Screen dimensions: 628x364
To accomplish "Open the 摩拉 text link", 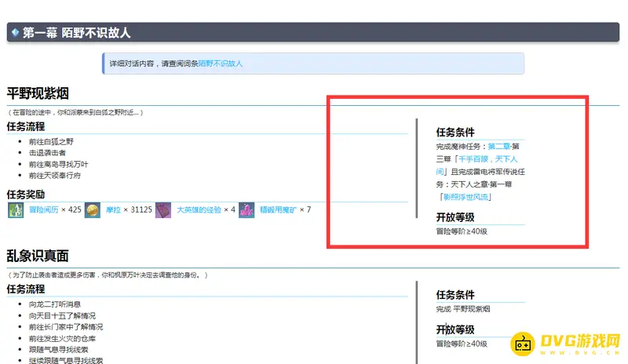I will point(114,209).
